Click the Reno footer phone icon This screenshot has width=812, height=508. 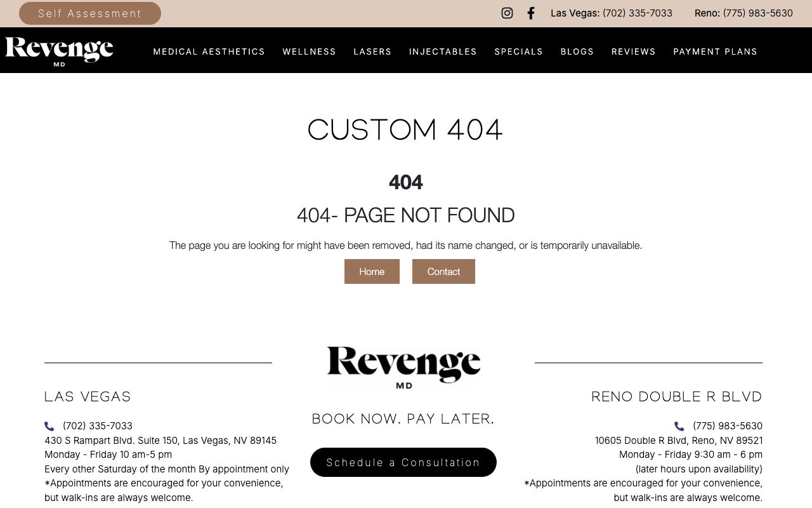679,426
